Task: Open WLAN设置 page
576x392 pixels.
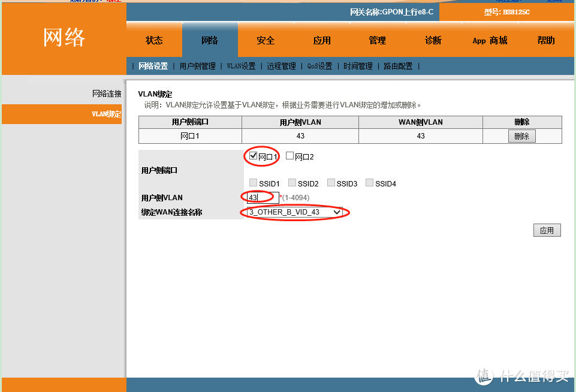Action: coord(240,67)
